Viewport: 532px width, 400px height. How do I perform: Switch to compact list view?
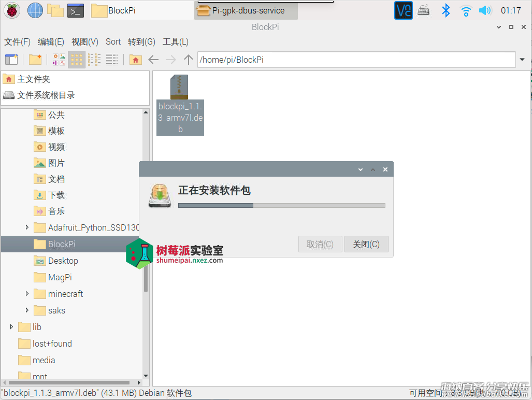click(94, 60)
